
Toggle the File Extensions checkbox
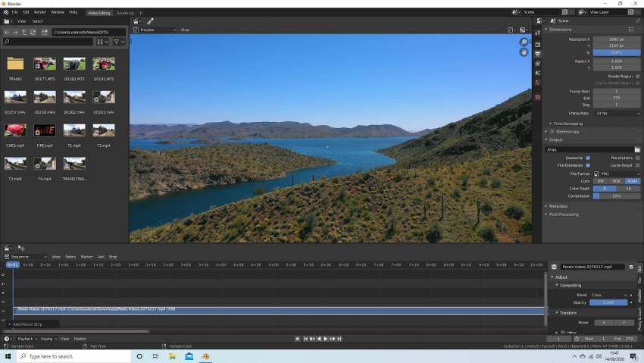(x=588, y=164)
